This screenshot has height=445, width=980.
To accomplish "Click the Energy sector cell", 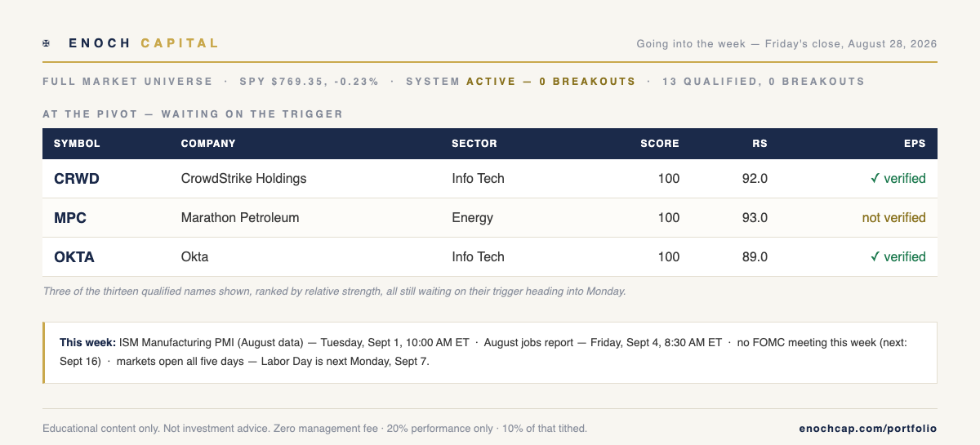I will 472,218.
